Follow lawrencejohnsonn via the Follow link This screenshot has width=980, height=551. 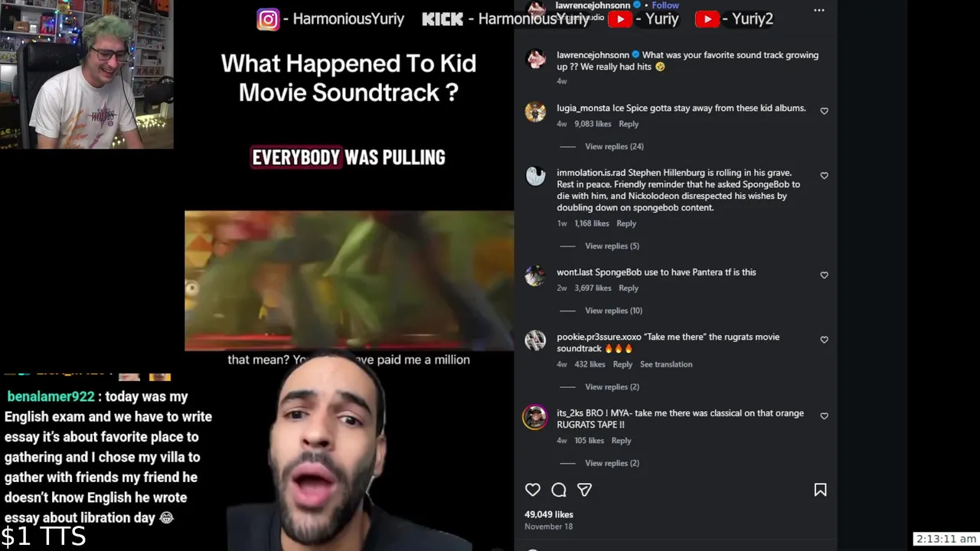[665, 5]
